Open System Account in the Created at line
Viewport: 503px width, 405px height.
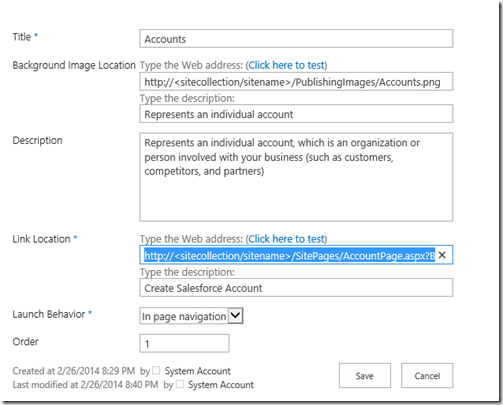point(197,371)
